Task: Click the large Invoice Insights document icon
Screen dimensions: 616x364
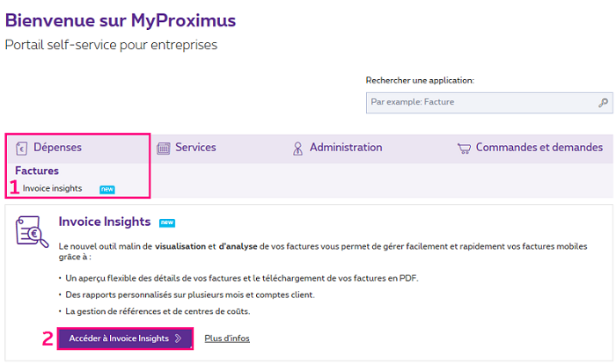Action: click(x=32, y=230)
